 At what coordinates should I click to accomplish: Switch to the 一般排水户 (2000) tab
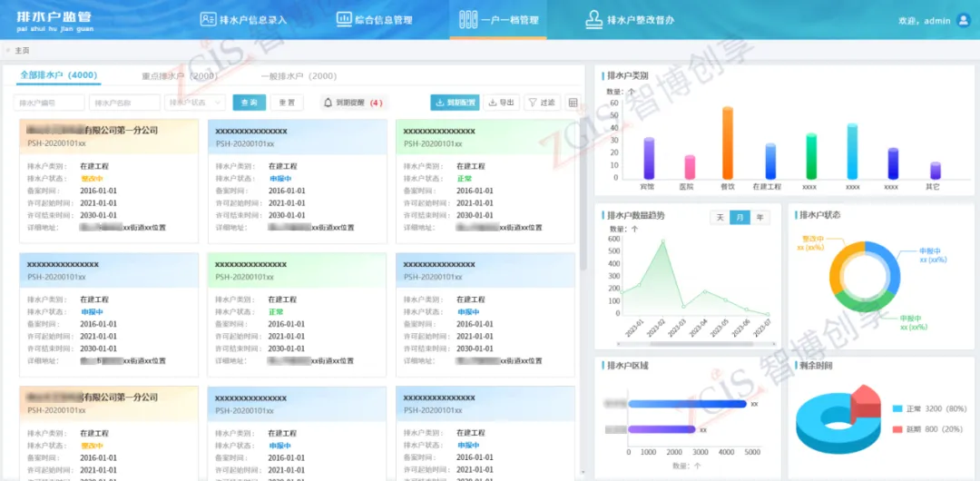point(299,76)
